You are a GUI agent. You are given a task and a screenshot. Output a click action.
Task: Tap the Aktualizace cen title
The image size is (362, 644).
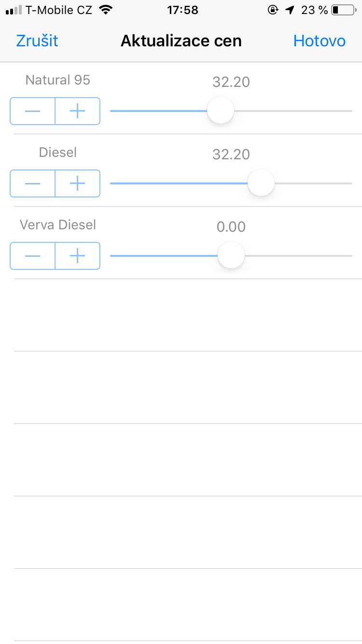(x=181, y=41)
